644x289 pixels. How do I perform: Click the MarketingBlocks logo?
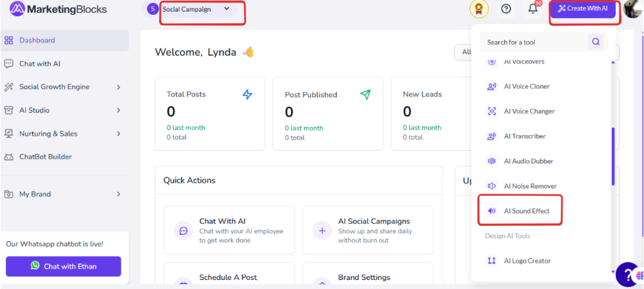coord(58,9)
